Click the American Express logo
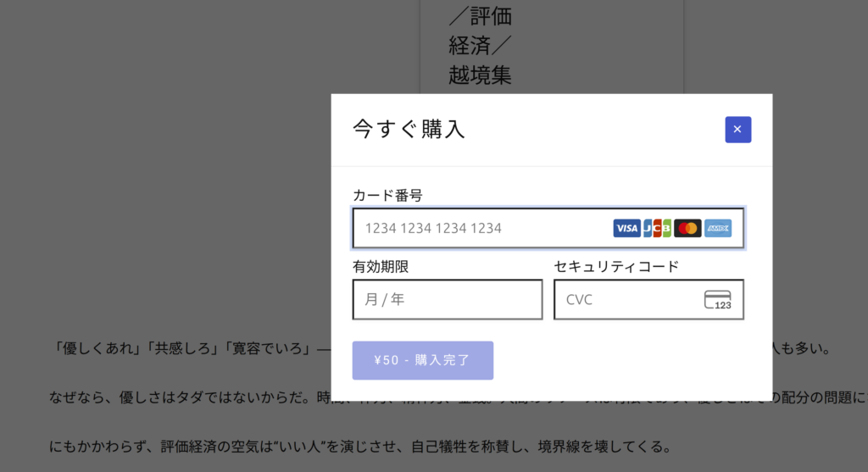Screen dimensions: 868x472 [x=718, y=228]
